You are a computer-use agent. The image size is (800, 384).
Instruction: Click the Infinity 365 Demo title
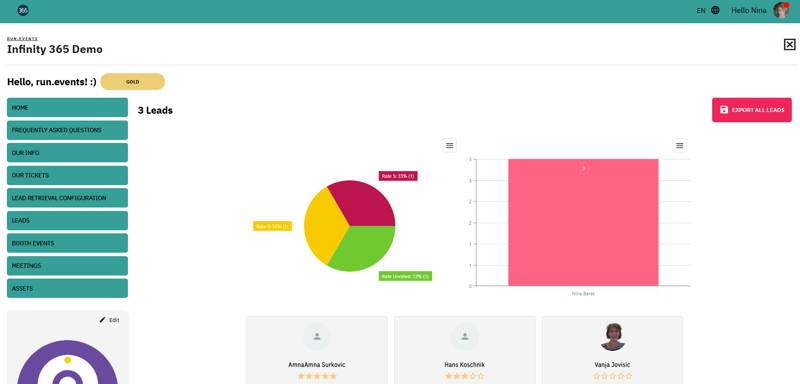55,49
